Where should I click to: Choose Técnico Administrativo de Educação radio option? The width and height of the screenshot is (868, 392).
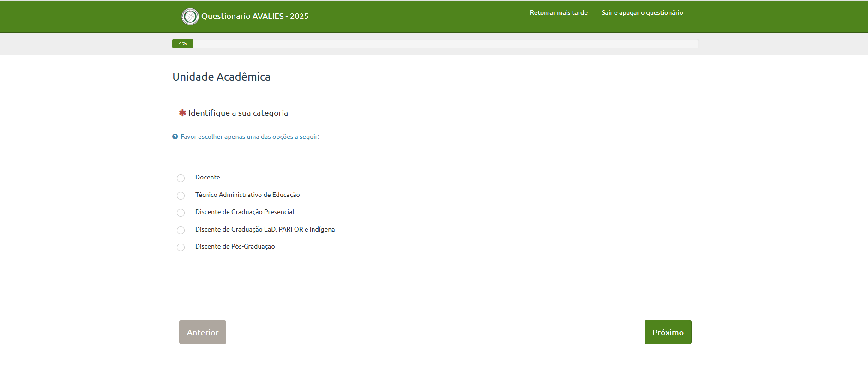pos(181,196)
